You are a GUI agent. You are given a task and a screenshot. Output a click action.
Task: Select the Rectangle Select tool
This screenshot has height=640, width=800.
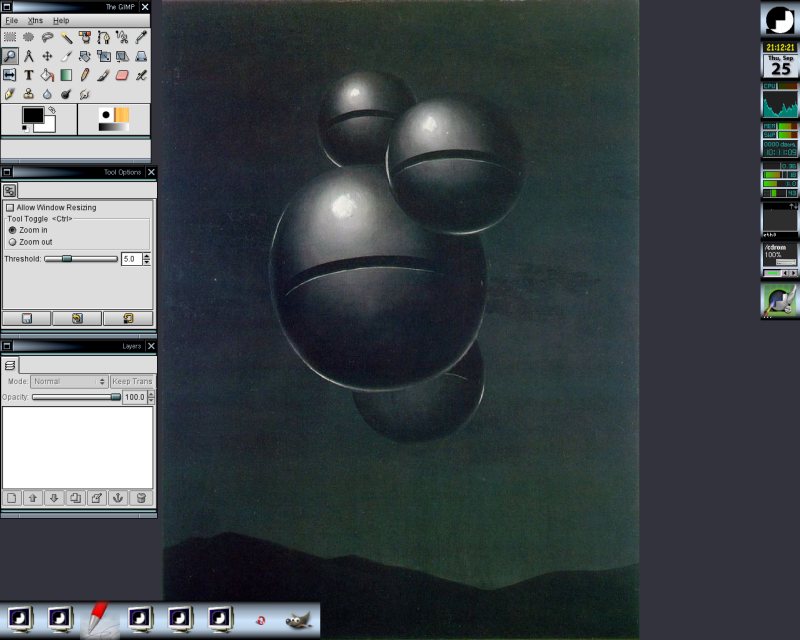coord(10,37)
